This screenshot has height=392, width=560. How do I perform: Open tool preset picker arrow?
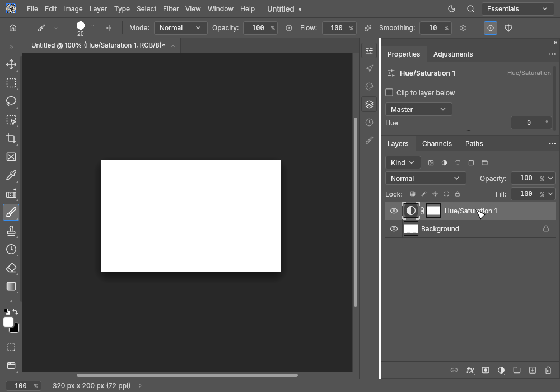(x=55, y=28)
